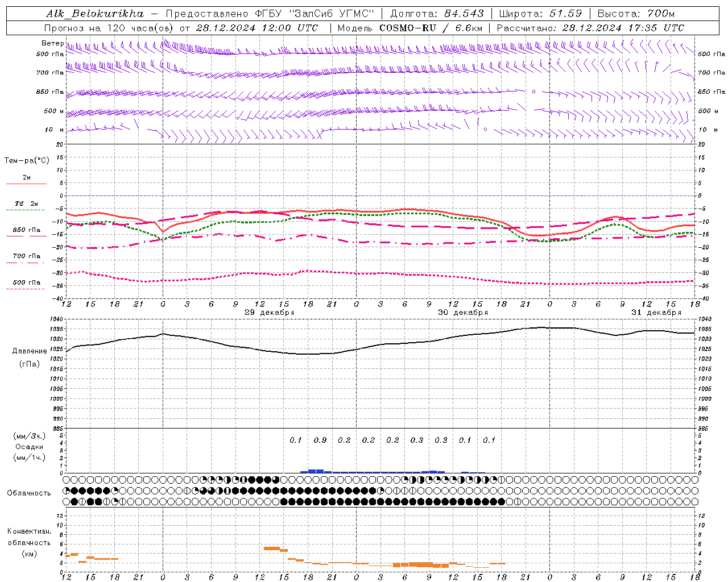Click the Облачность cloud cover label
This screenshot has height=582, width=728.
click(x=29, y=493)
